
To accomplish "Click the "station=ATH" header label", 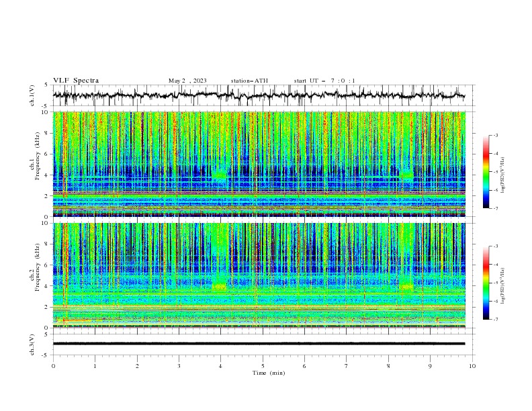I will (249, 81).
